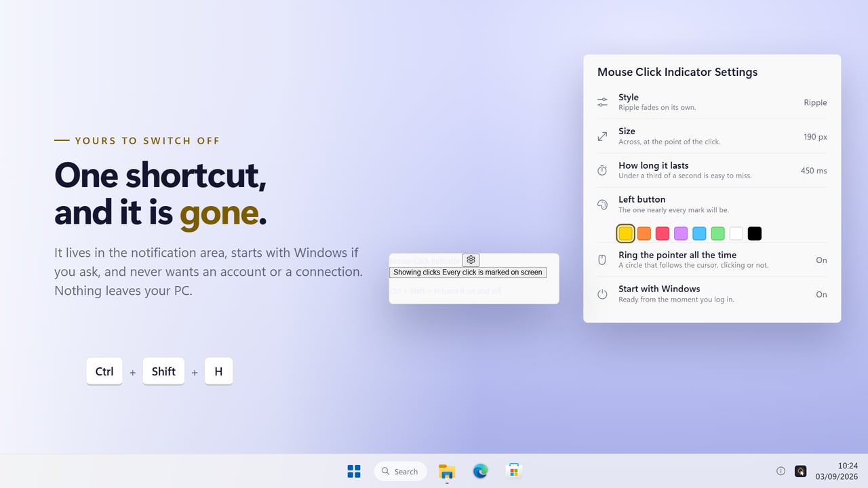Click the Ctrl key cap
Image resolution: width=868 pixels, height=488 pixels.
coord(104,371)
